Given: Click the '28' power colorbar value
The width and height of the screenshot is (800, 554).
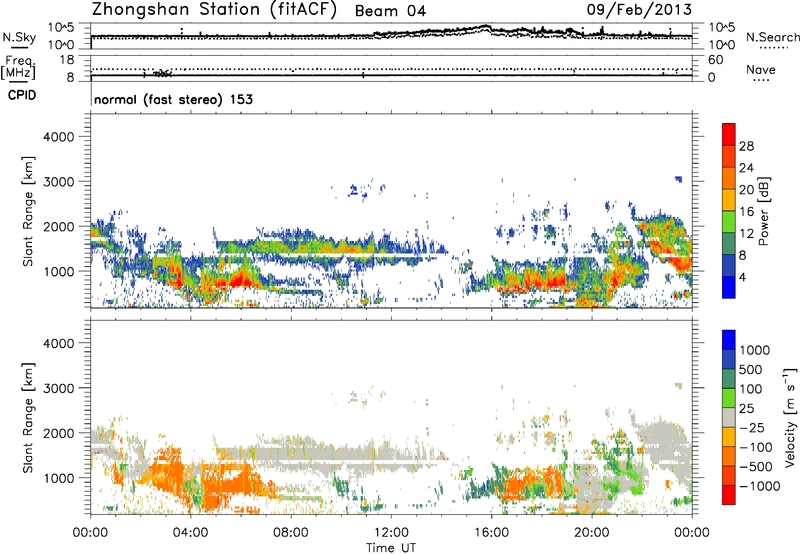Looking at the screenshot, I should [746, 146].
